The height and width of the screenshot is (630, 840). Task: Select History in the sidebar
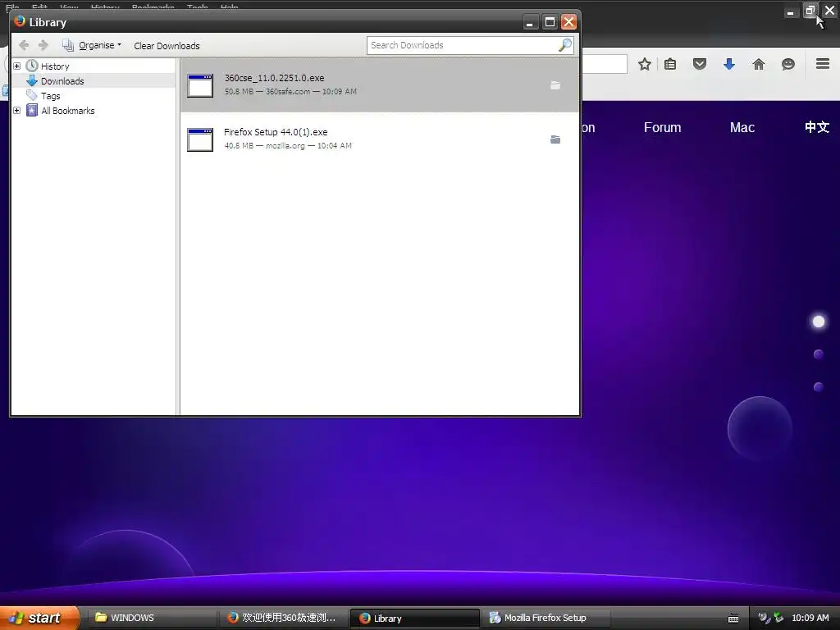tap(55, 66)
